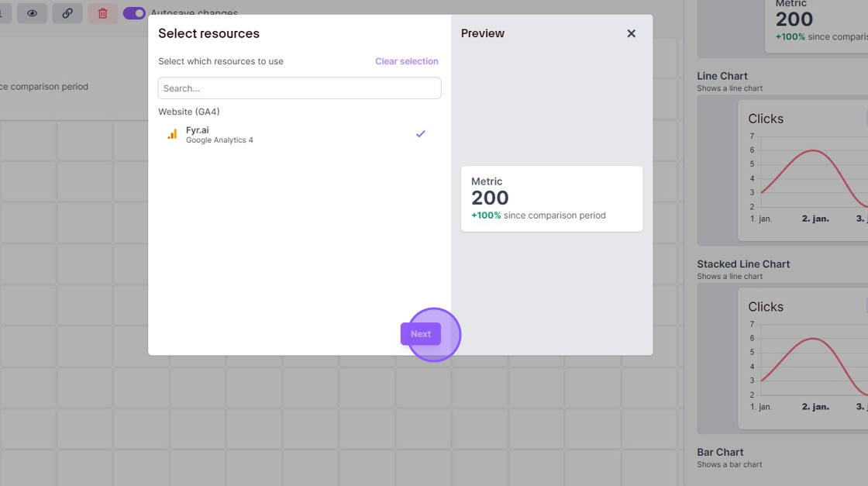Select the Stacked Line Chart widget thumbnail
The height and width of the screenshot is (486, 868).
point(782,359)
